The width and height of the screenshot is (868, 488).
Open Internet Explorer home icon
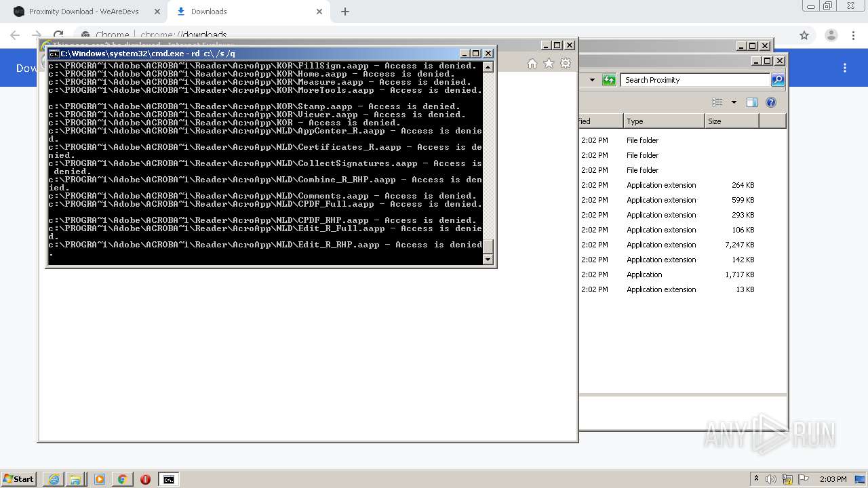tap(532, 64)
